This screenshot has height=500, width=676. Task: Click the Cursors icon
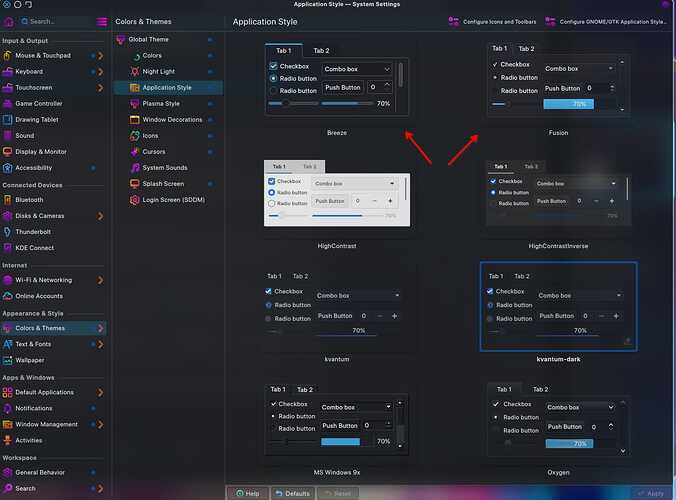tap(135, 152)
